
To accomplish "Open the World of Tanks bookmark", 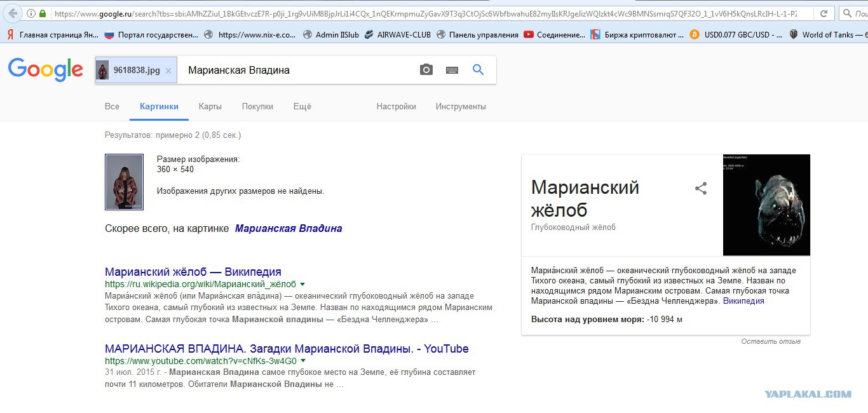I will pyautogui.click(x=828, y=35).
